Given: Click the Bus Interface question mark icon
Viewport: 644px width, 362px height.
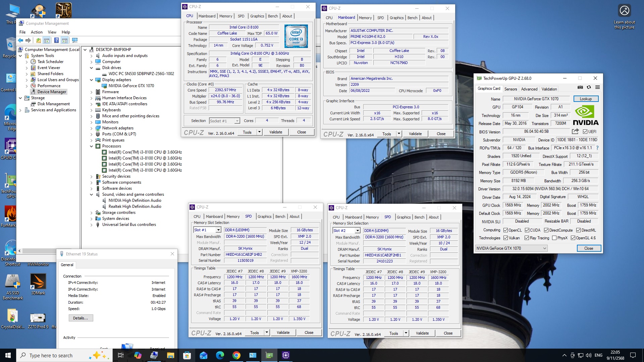Looking at the screenshot, I should point(597,148).
